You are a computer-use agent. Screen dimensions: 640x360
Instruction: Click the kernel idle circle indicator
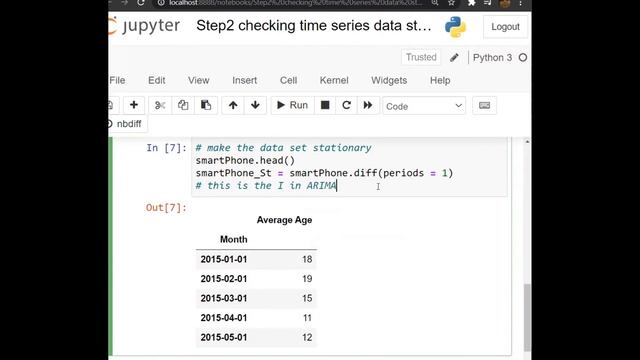pos(523,58)
